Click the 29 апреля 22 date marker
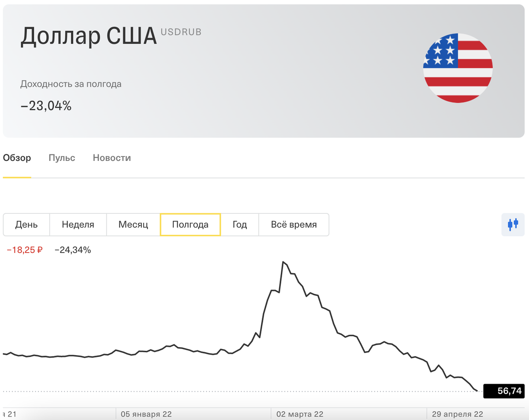 click(457, 414)
